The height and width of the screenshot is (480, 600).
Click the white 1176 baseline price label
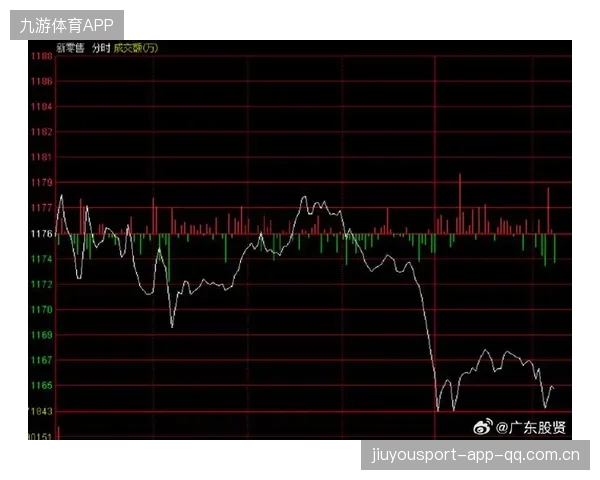pyautogui.click(x=41, y=233)
